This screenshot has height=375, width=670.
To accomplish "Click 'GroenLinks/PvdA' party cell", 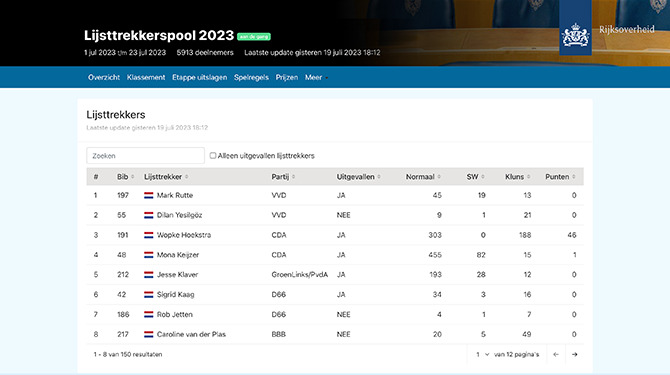I will click(300, 275).
